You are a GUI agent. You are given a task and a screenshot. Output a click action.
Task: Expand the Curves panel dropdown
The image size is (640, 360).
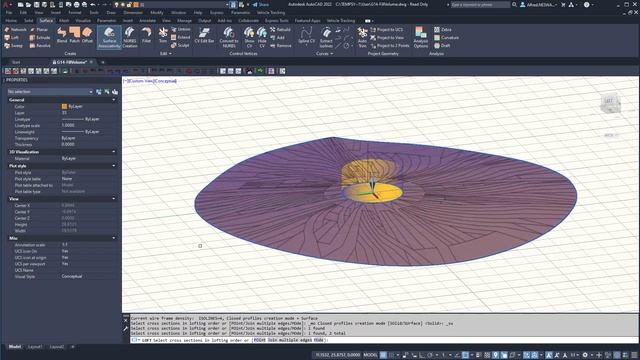coord(324,53)
